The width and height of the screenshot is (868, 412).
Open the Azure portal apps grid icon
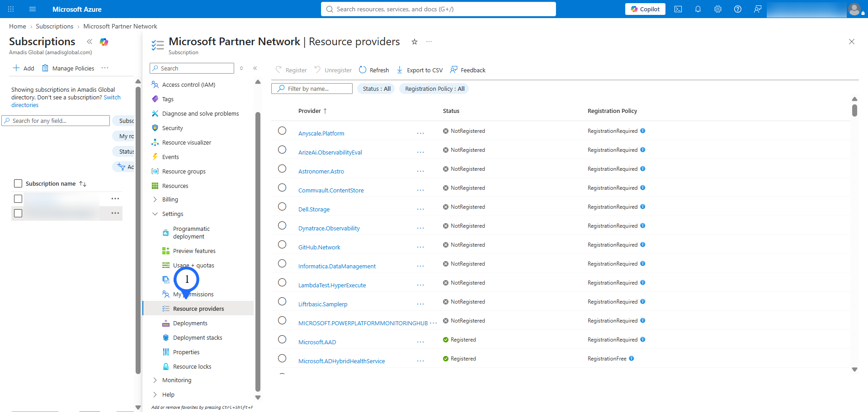point(11,9)
